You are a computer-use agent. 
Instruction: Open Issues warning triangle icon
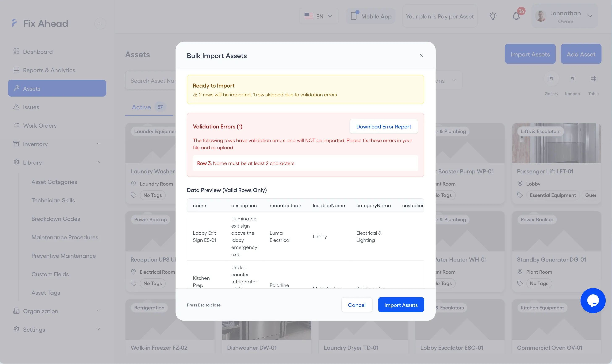[x=16, y=107]
